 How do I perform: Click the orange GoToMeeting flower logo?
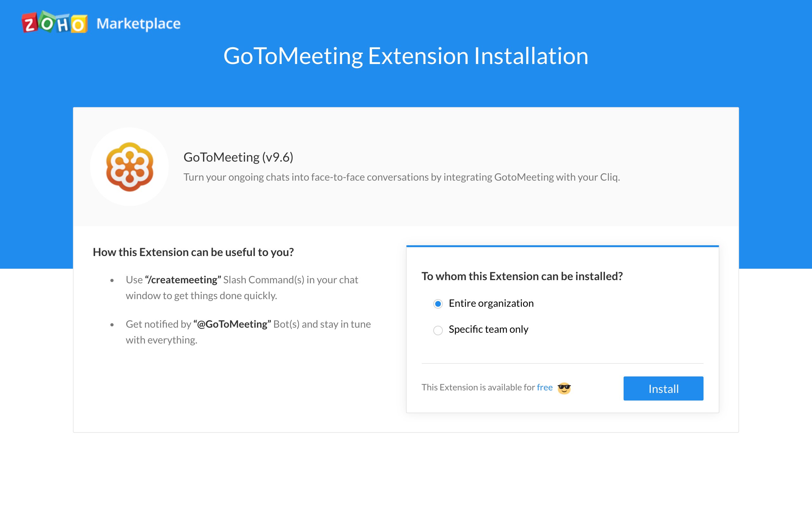[x=129, y=167]
